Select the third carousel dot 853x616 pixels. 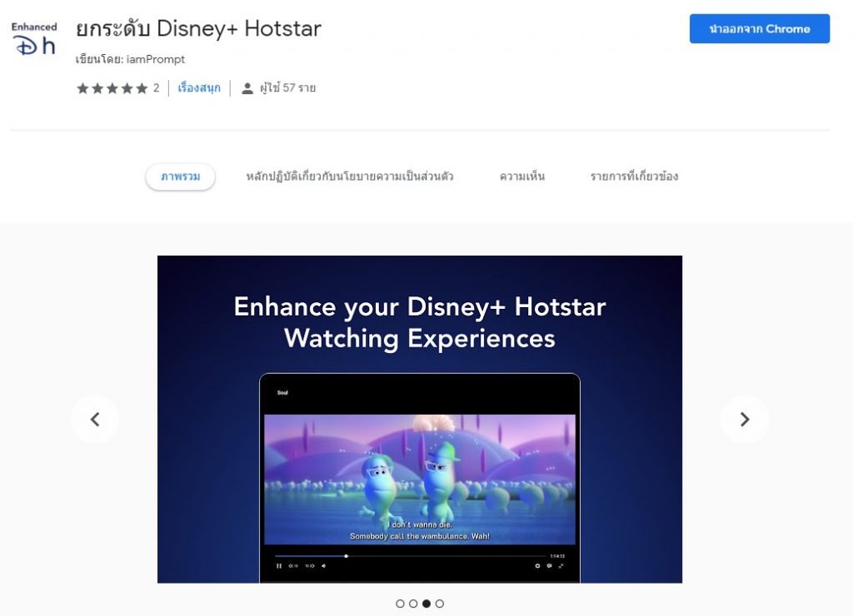point(426,604)
